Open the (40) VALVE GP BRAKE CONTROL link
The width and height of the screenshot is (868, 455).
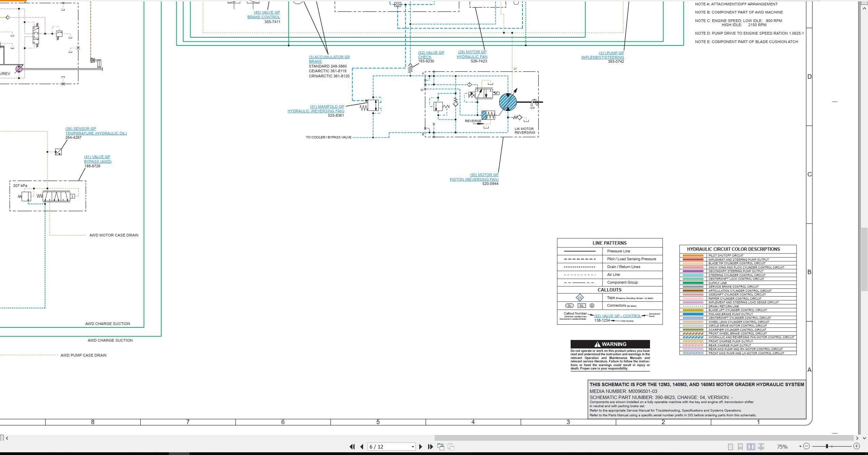point(264,15)
